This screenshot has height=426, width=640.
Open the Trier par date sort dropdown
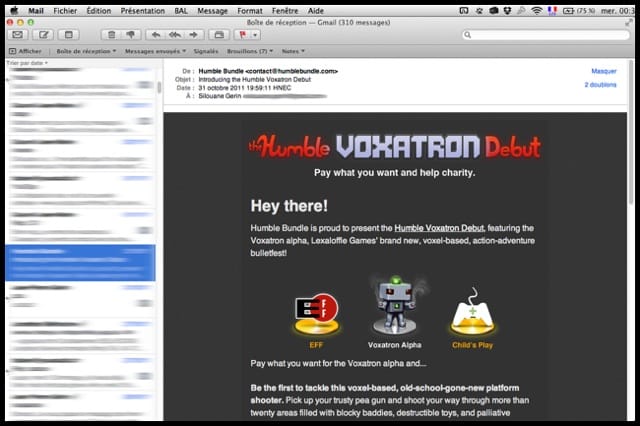click(x=27, y=63)
